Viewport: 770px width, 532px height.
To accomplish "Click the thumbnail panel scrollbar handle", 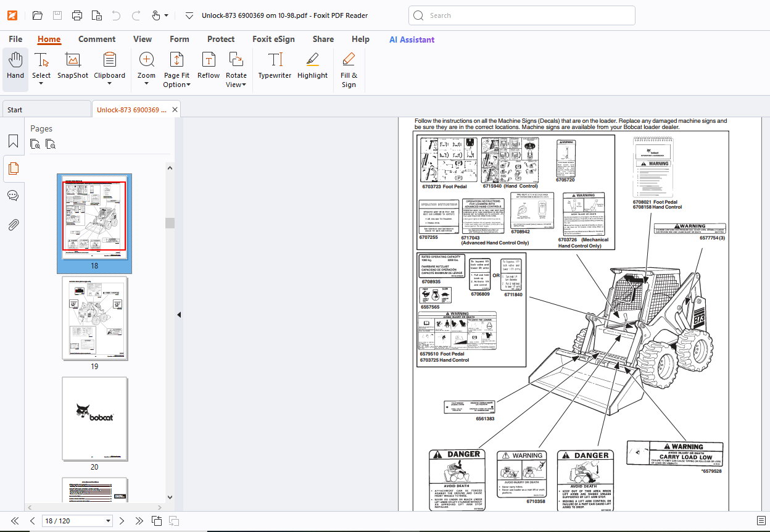I will pyautogui.click(x=170, y=223).
